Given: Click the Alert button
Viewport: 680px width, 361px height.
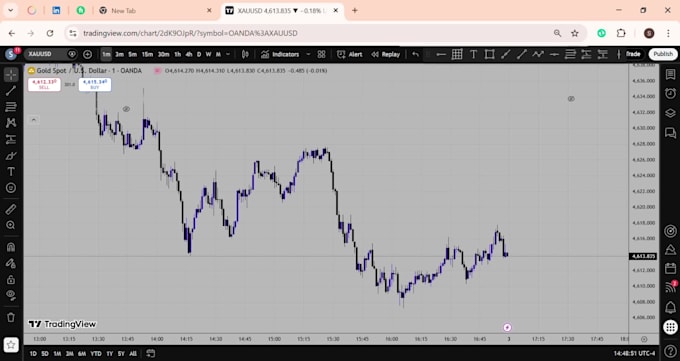Looking at the screenshot, I should point(350,54).
